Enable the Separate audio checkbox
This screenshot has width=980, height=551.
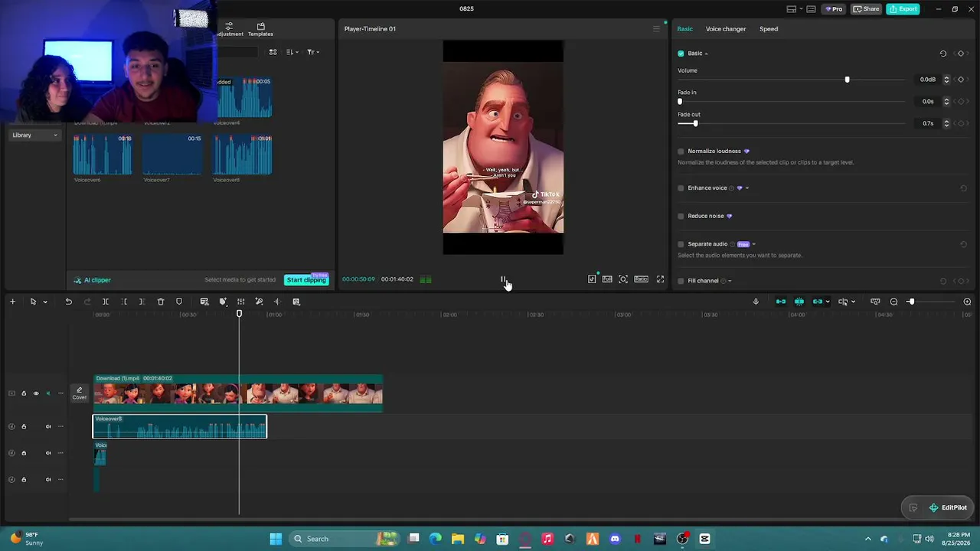[681, 244]
